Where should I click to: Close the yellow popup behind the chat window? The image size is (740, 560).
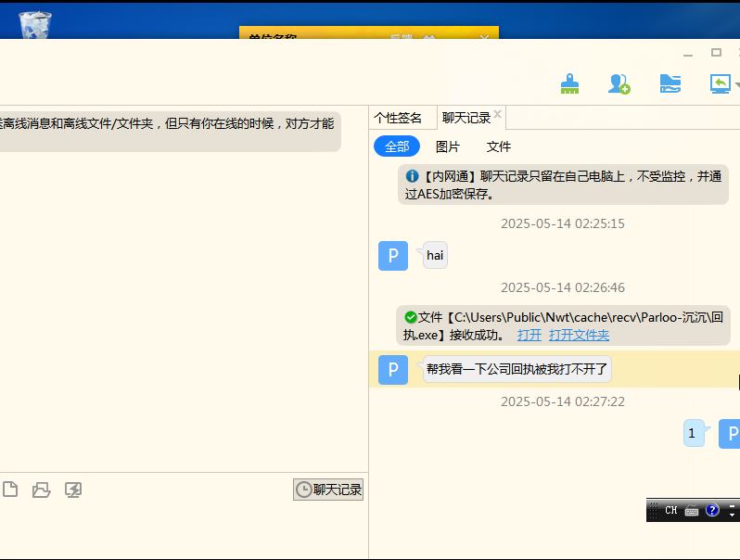[484, 36]
